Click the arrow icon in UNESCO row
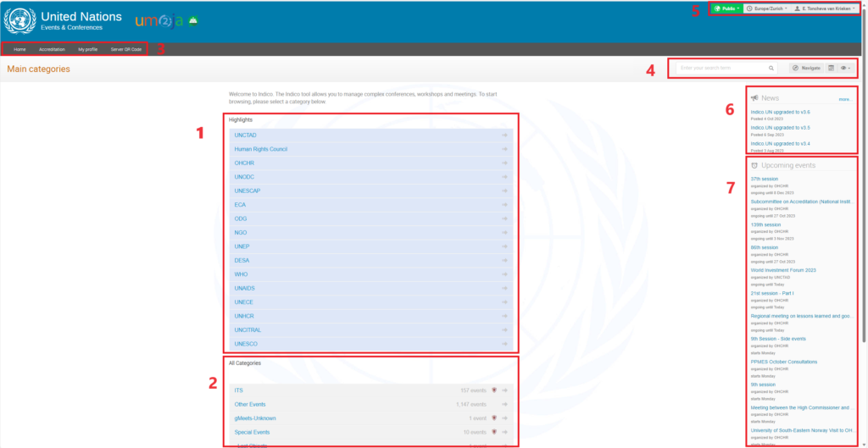868x448 pixels. 504,344
